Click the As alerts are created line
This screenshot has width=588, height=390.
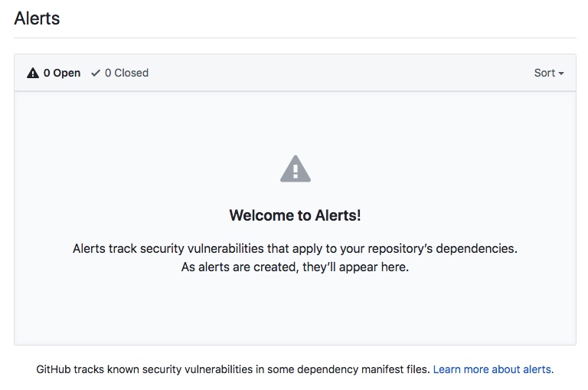pyautogui.click(x=295, y=267)
